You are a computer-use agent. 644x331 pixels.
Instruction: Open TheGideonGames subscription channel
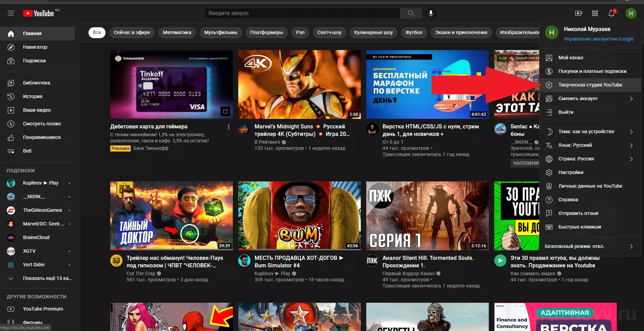[x=37, y=210]
